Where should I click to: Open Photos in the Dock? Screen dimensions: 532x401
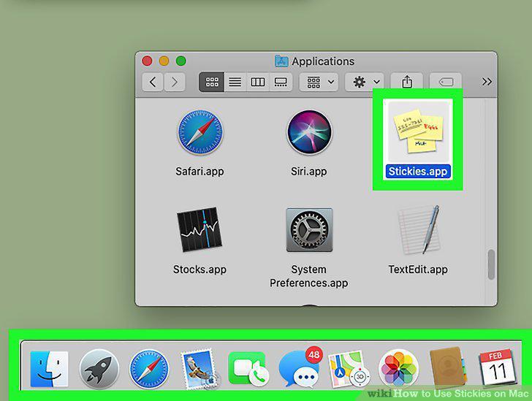click(398, 369)
